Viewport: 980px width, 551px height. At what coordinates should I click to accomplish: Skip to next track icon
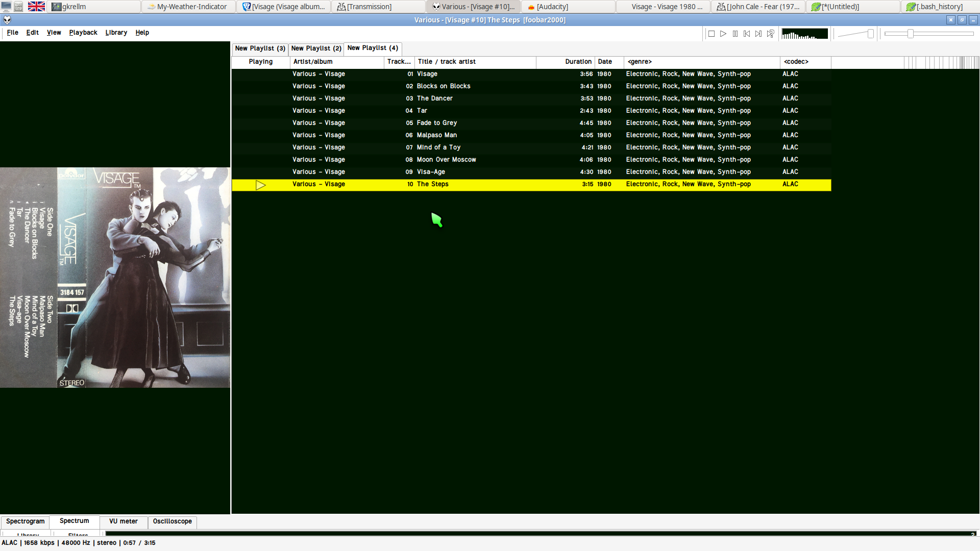(x=758, y=34)
